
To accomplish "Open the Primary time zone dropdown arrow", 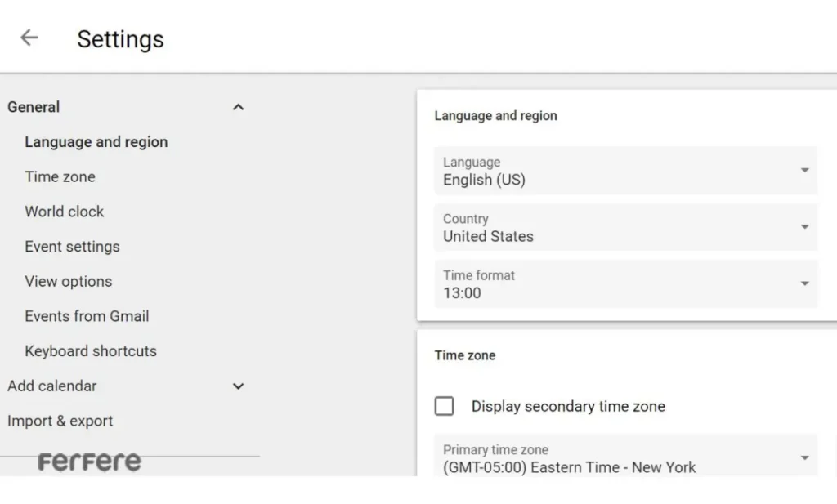I will point(804,458).
